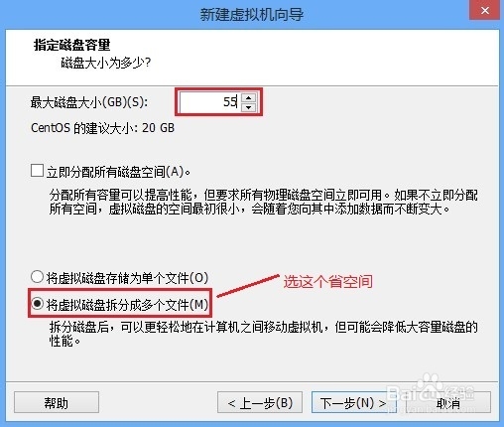Click the red 选这个省空间 annotation
Screen dimensions: 504x427
pyautogui.click(x=328, y=282)
